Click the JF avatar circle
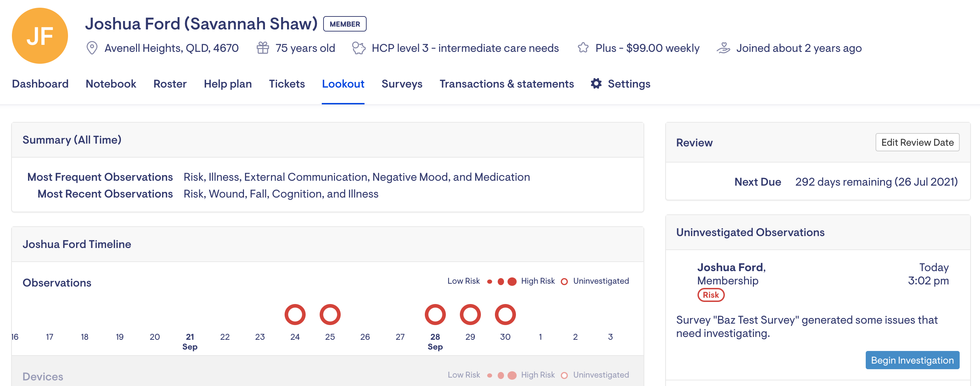 point(40,36)
